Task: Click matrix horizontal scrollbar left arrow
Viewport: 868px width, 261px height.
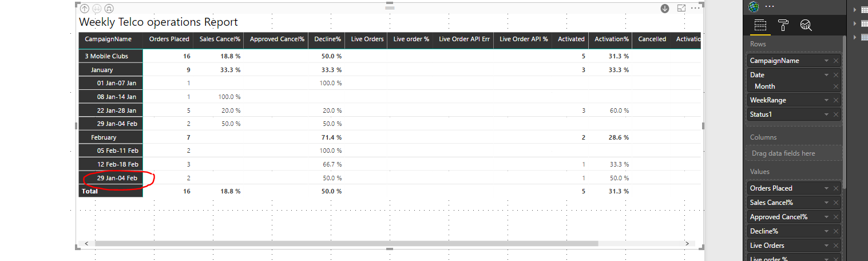Action: (86, 243)
